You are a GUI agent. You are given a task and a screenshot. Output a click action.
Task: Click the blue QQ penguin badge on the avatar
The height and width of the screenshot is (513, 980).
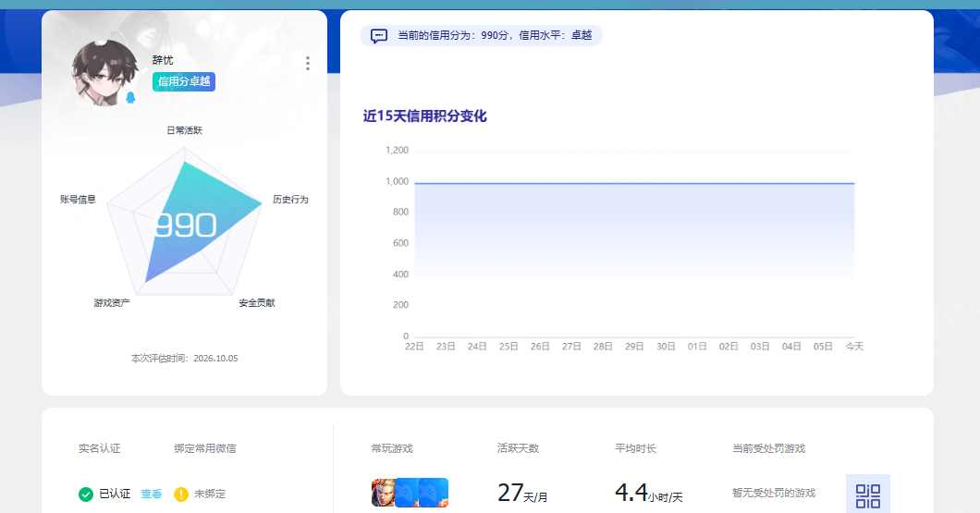tap(130, 97)
